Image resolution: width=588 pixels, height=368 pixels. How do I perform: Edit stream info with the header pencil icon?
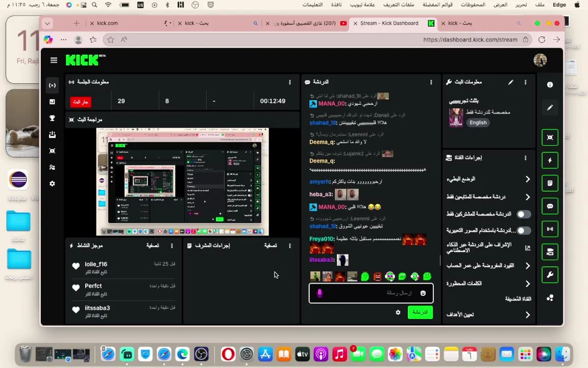[x=511, y=82]
